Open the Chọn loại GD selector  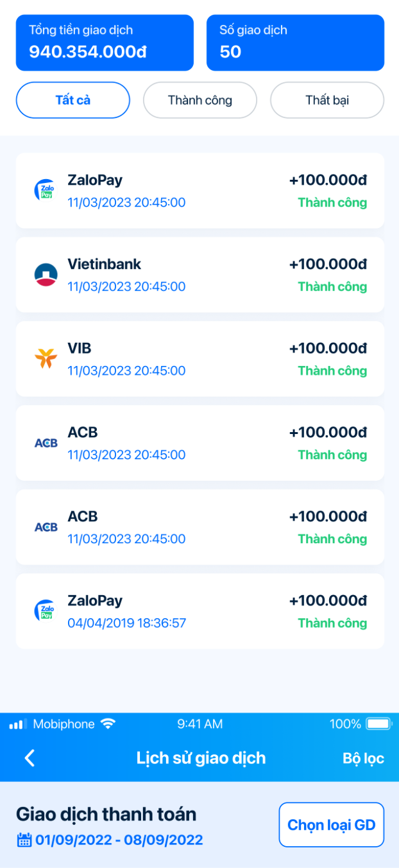click(332, 825)
